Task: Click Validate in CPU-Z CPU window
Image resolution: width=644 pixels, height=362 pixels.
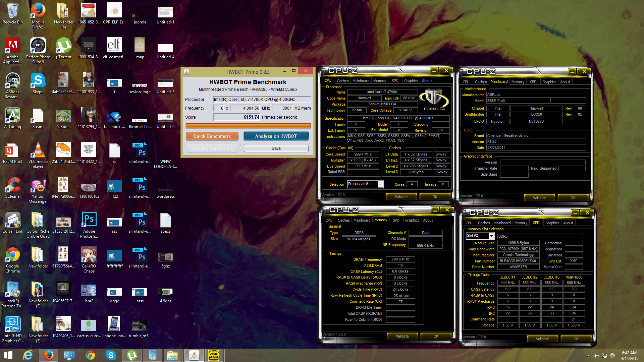Action: point(401,197)
